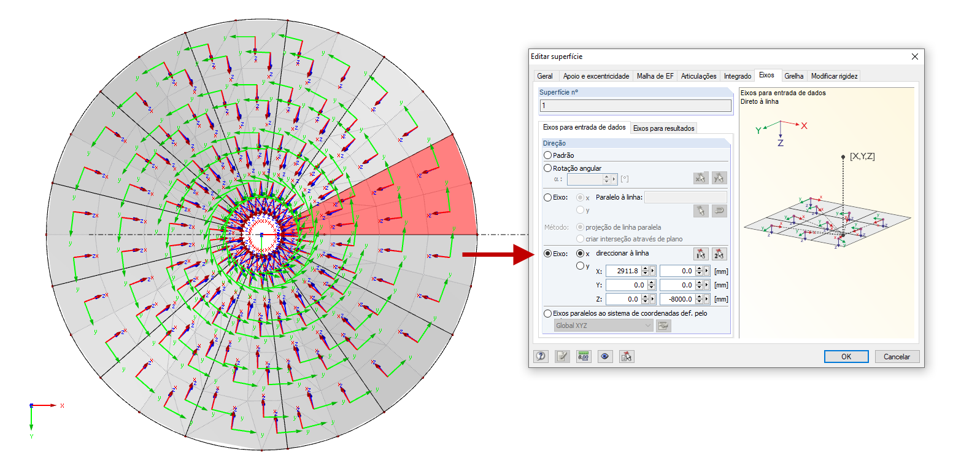Switch to Eixos para resultados subtab
The height and width of the screenshot is (476, 980).
pos(663,128)
